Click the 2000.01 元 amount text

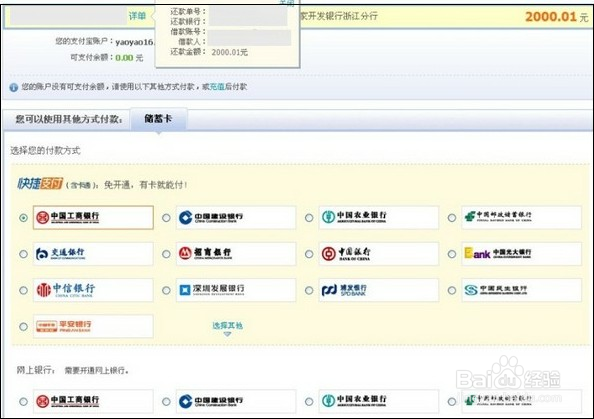556,17
